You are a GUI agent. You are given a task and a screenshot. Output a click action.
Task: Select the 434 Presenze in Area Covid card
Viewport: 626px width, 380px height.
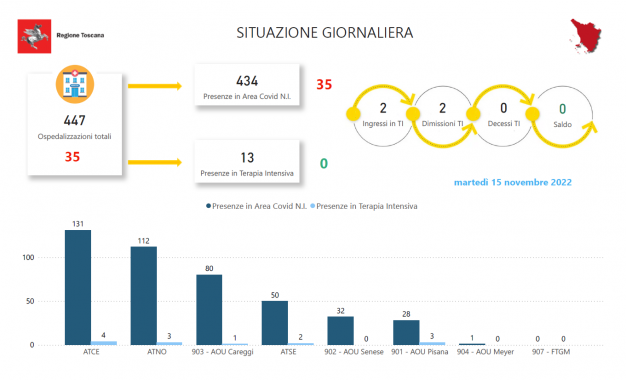247,85
